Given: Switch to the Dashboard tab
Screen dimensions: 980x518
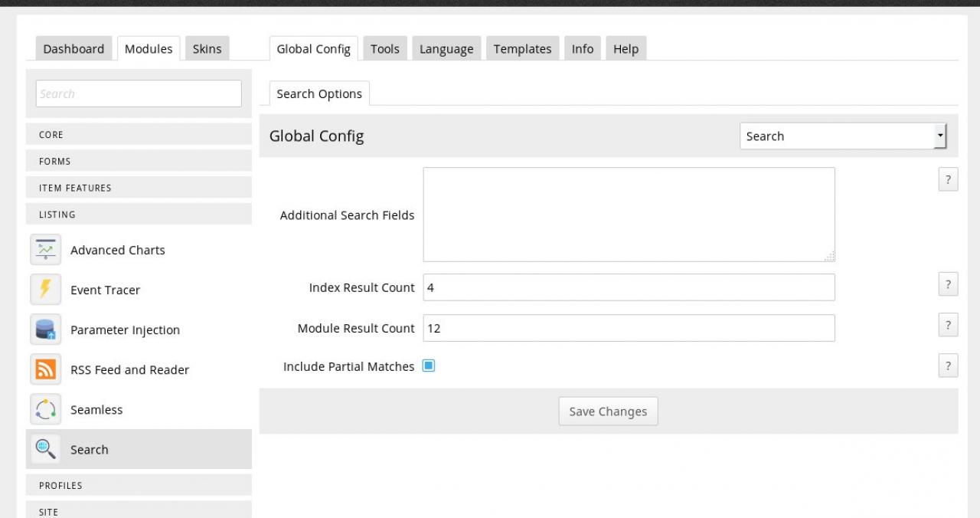Looking at the screenshot, I should pyautogui.click(x=73, y=49).
